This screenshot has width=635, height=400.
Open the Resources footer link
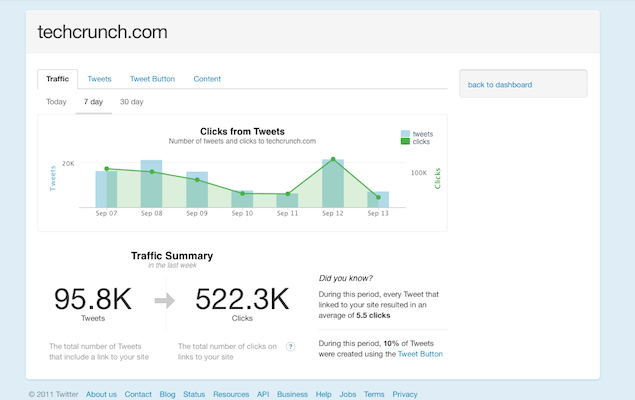(231, 394)
